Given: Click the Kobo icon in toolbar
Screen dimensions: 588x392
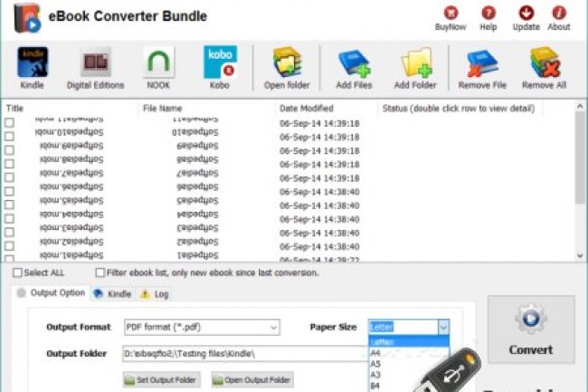Looking at the screenshot, I should pos(220,64).
